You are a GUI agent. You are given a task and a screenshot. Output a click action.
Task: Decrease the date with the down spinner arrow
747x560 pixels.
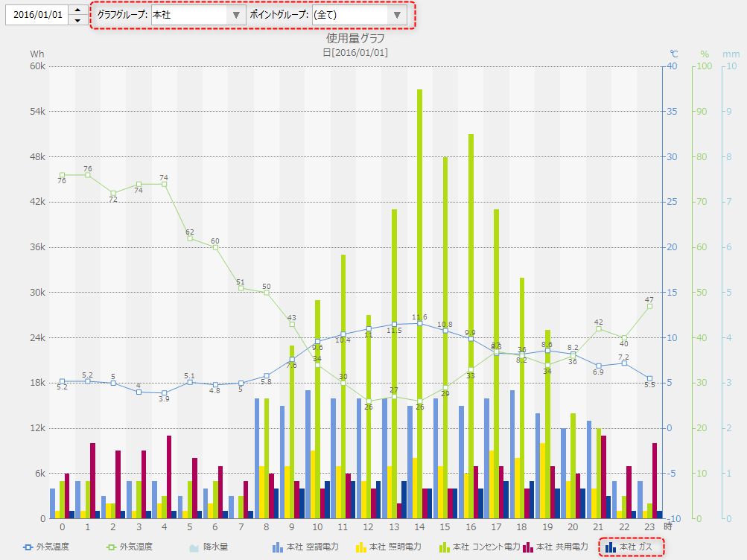(x=78, y=20)
